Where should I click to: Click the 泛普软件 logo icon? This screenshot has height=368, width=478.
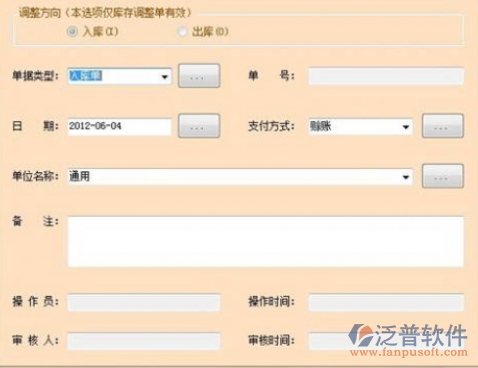click(x=361, y=335)
